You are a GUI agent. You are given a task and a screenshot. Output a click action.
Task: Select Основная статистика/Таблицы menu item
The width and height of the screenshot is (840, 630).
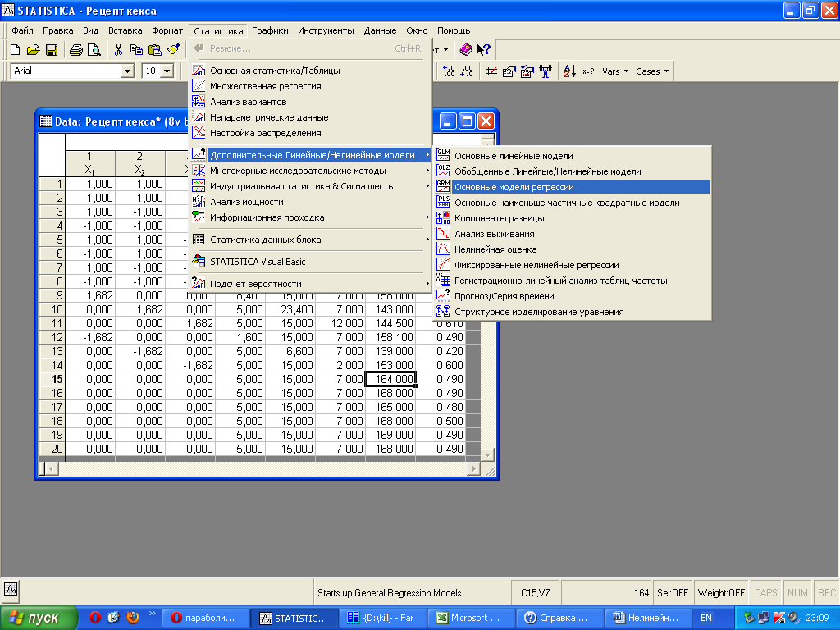pos(311,71)
